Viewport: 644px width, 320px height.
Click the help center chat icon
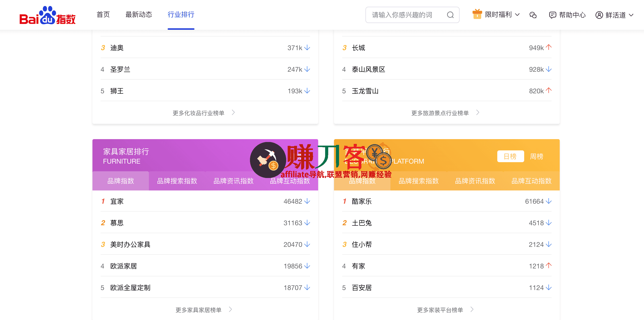[552, 15]
